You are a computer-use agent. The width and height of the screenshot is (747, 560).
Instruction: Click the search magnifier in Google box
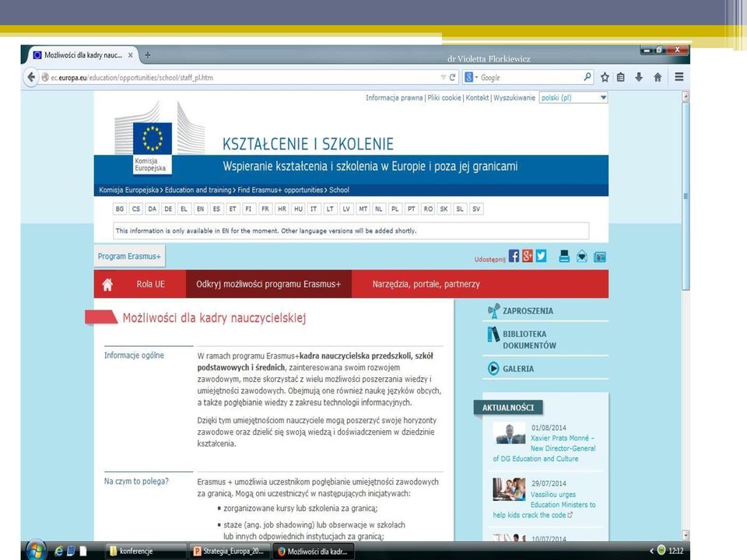(x=587, y=77)
